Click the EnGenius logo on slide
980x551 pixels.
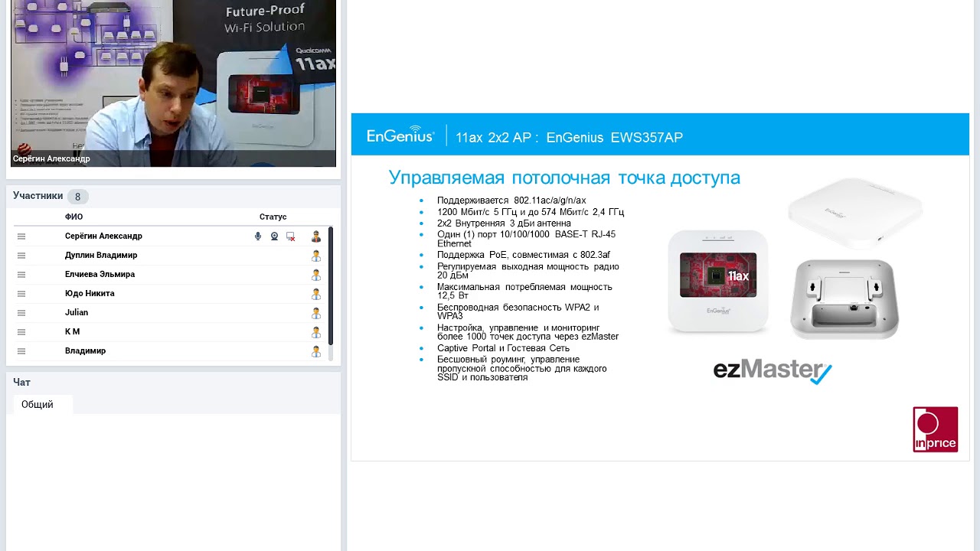point(400,135)
